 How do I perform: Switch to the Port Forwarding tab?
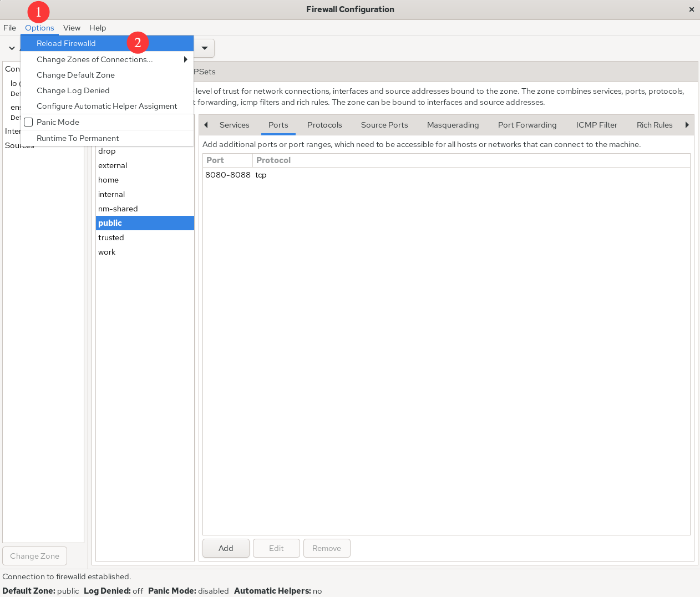[527, 125]
